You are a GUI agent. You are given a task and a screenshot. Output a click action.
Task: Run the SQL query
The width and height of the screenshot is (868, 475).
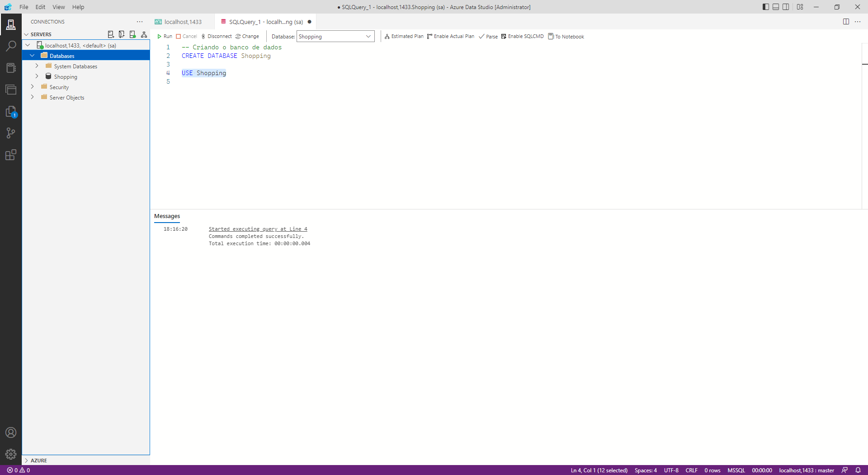click(165, 37)
